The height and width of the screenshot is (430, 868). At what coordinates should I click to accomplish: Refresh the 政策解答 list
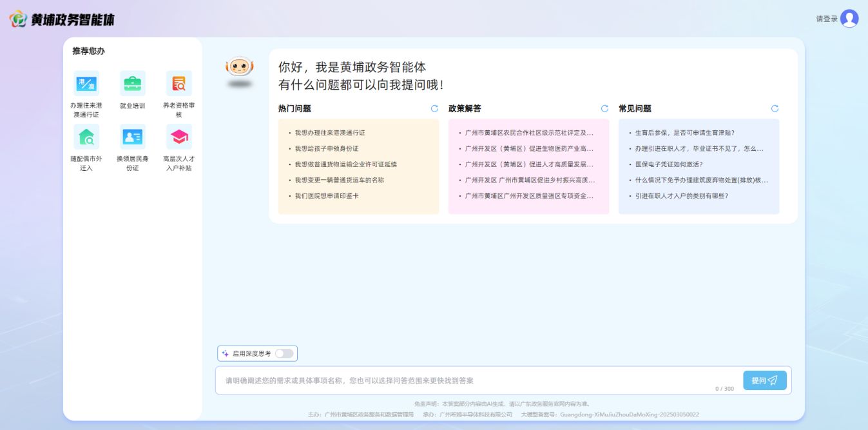[604, 109]
